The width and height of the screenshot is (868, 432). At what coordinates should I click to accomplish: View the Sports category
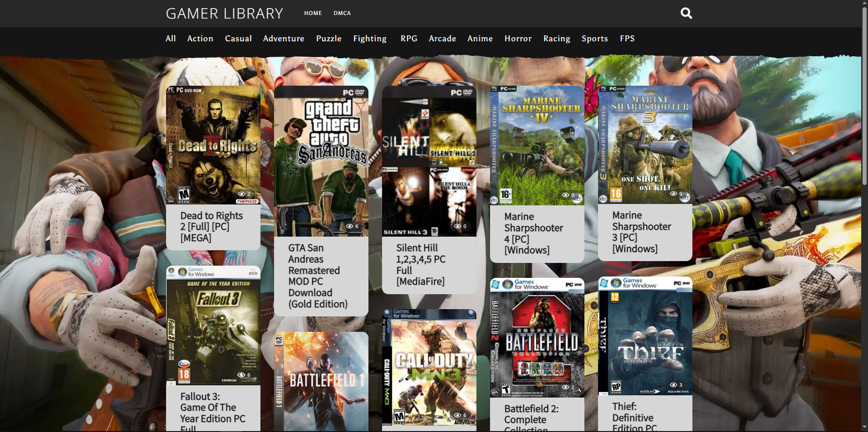[x=594, y=39]
